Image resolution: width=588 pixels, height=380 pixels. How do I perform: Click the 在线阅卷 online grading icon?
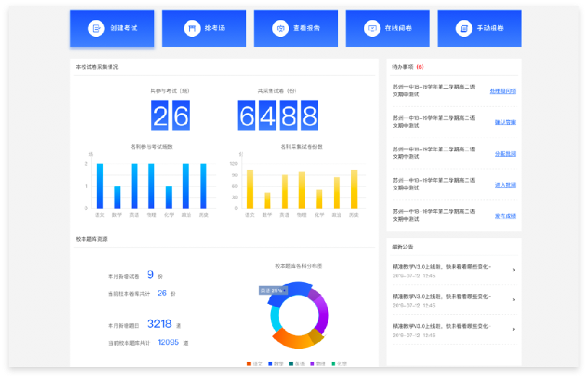(x=372, y=28)
